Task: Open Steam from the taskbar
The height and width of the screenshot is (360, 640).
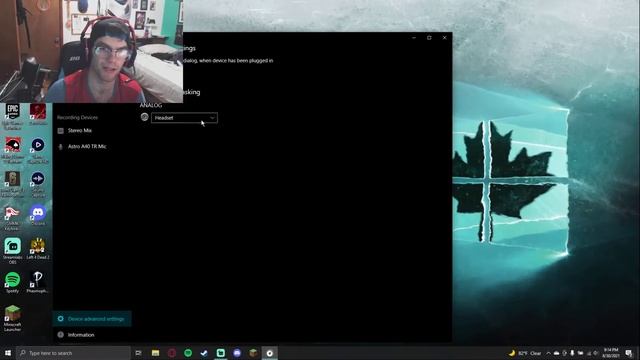Action: (x=204, y=353)
